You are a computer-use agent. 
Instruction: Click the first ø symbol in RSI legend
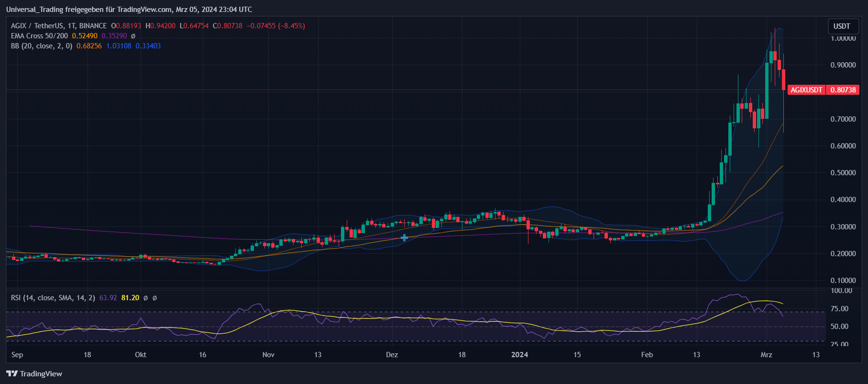click(145, 298)
